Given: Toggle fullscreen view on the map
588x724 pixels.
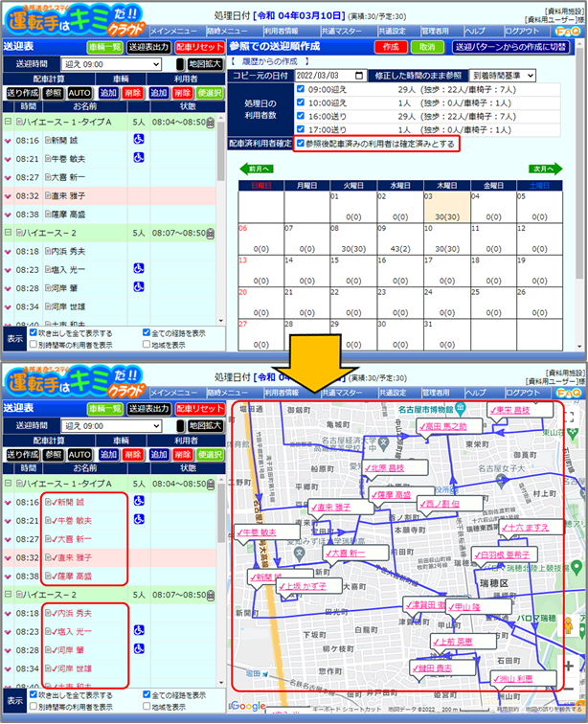Looking at the screenshot, I should [x=569, y=417].
